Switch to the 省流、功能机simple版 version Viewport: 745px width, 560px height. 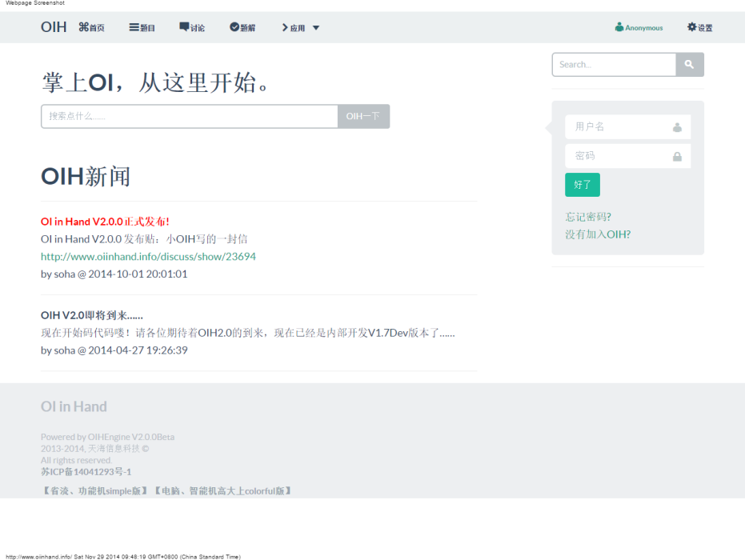tap(95, 490)
